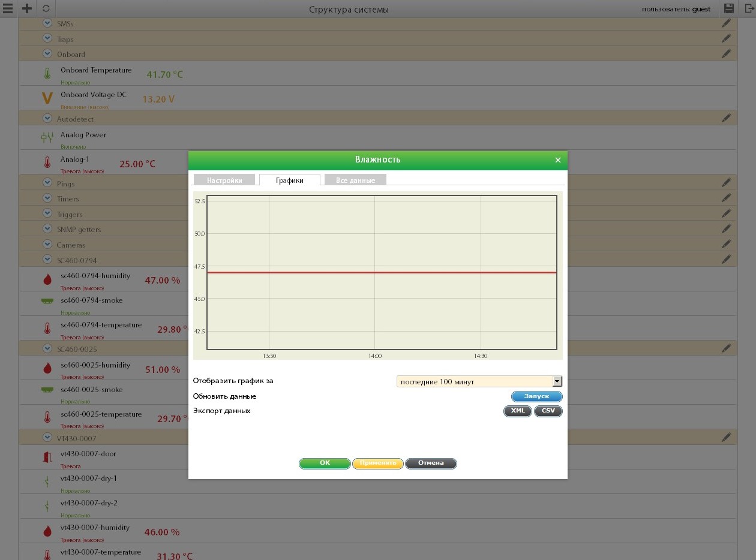
Task: Expand the Timers group chevron
Action: coord(47,198)
